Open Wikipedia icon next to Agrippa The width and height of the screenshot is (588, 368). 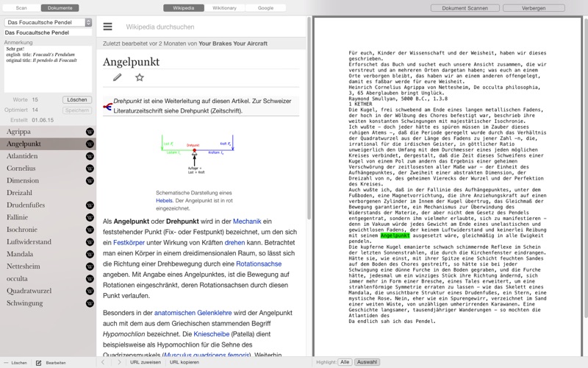pos(90,132)
